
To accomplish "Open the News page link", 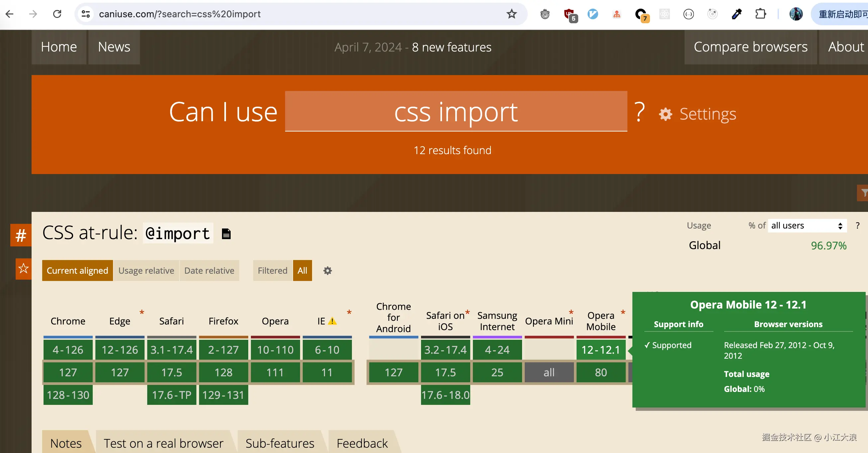I will (114, 47).
